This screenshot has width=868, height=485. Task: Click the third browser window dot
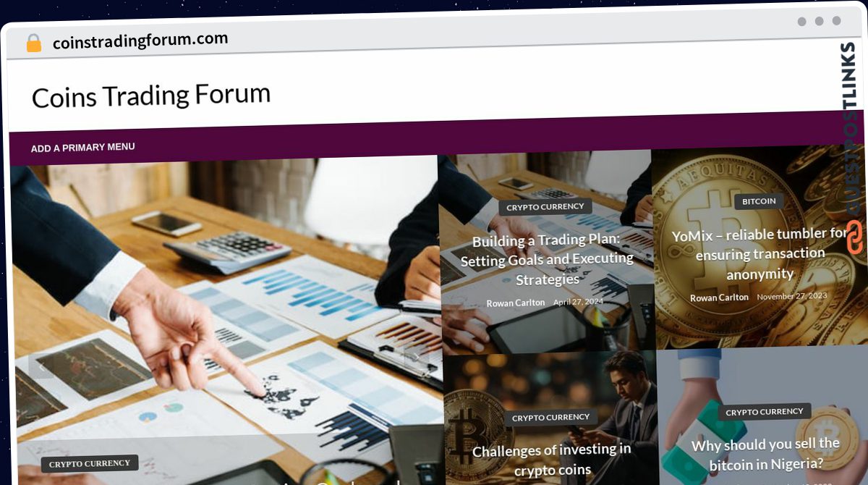point(837,21)
